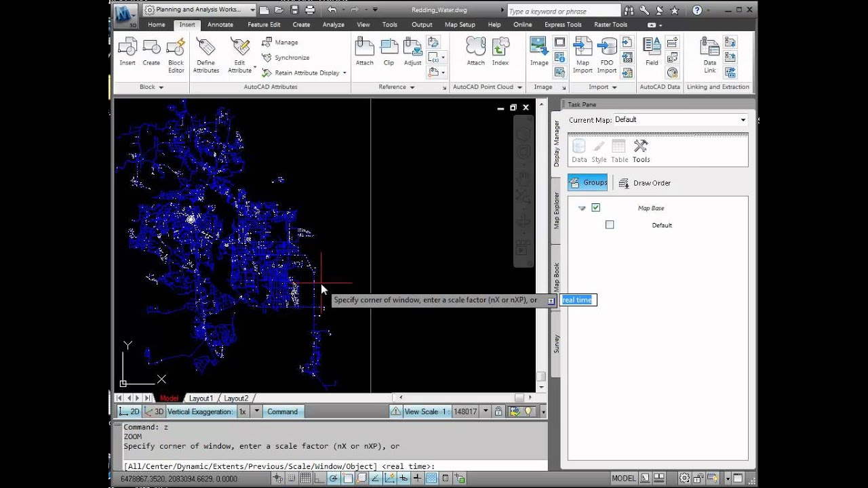Open the Data tool in Task Pane
Viewport: 868px width, 488px height.
(579, 151)
